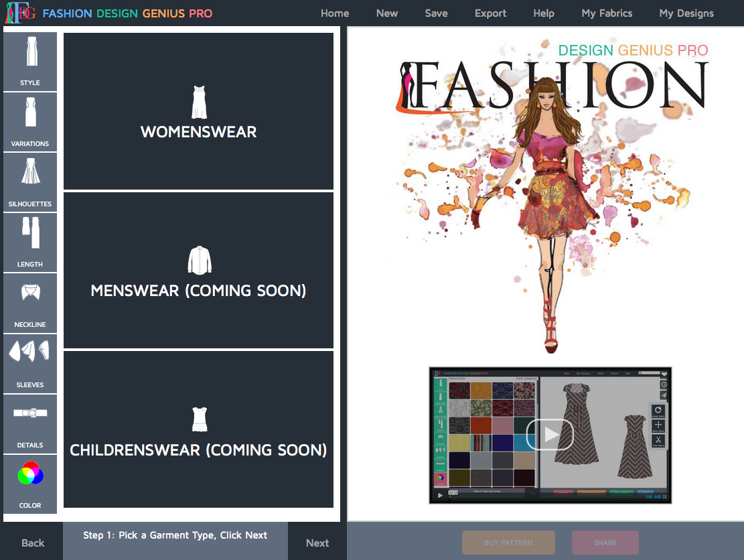Screen dimensions: 744x560
Task: Select the WOMENSWEAR garment type
Action: pyautogui.click(x=198, y=111)
